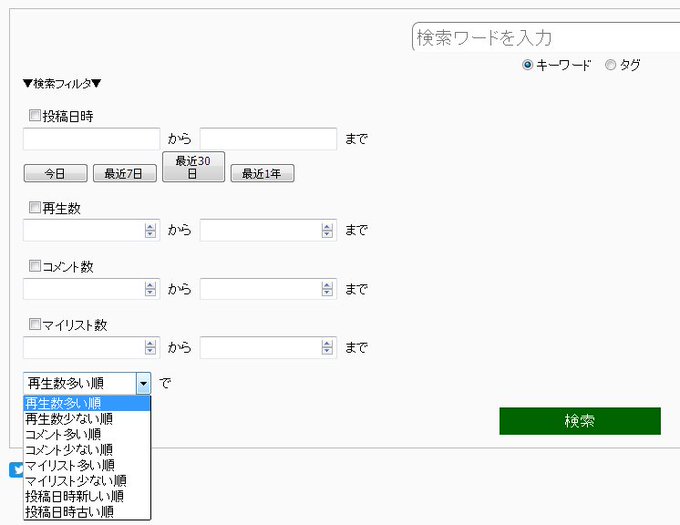Collapse the ▼検索フィルタ▼ section header
Screen dimensions: 680x525
[x=62, y=83]
